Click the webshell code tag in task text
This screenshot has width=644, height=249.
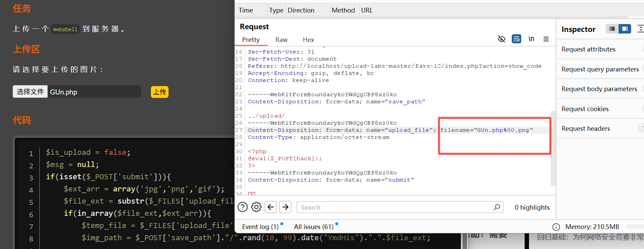(x=65, y=29)
